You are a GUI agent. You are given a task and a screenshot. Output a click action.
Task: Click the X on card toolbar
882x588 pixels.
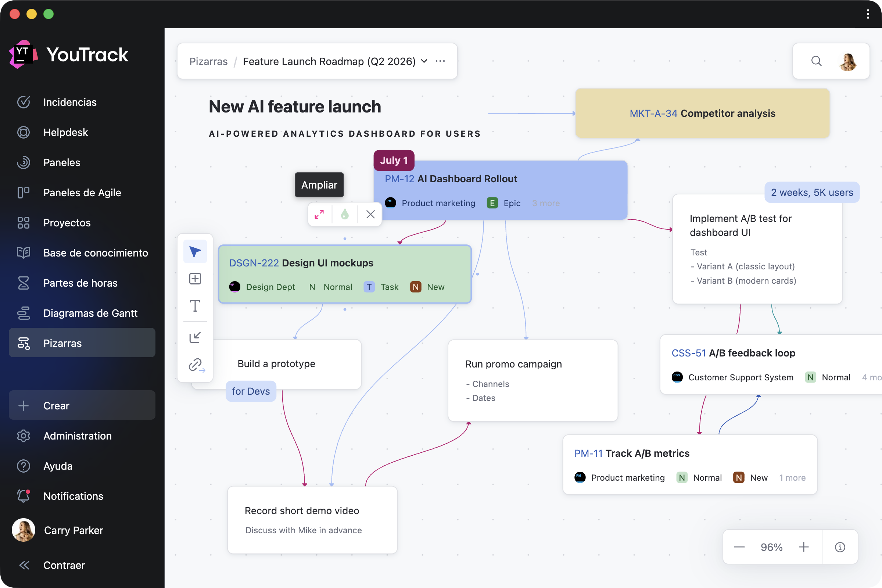pyautogui.click(x=370, y=214)
